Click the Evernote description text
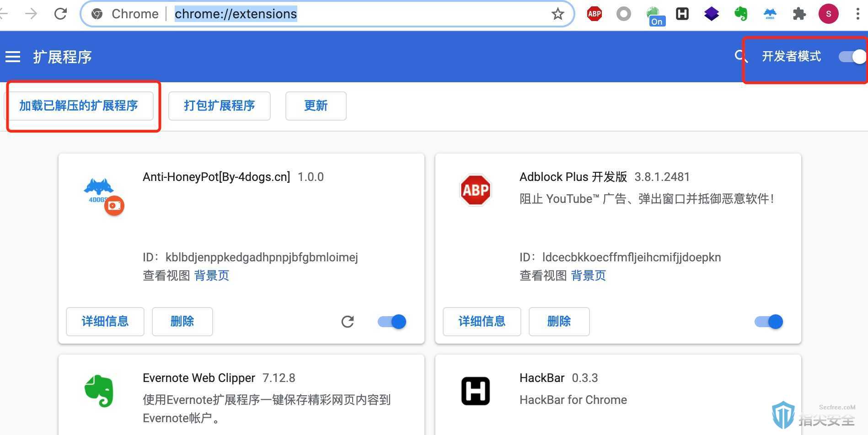The width and height of the screenshot is (868, 435). 267,409
